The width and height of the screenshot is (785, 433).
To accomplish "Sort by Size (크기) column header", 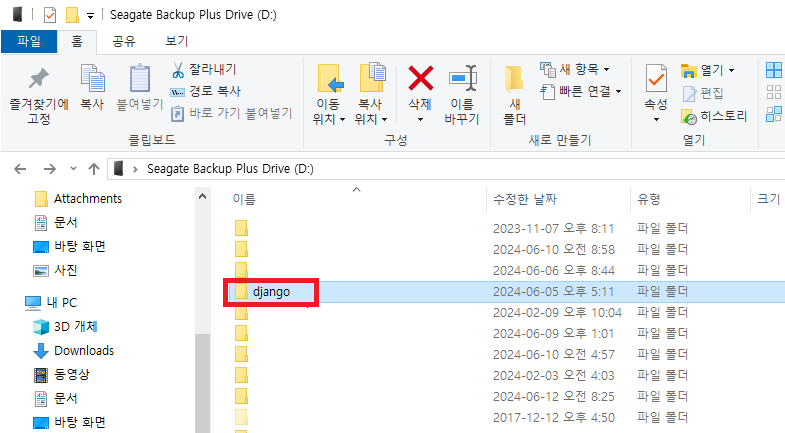I will click(x=768, y=199).
